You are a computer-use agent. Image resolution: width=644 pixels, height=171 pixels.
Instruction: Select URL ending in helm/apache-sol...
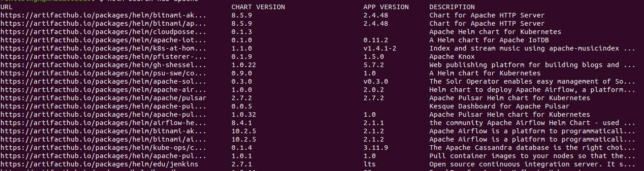pos(103,81)
